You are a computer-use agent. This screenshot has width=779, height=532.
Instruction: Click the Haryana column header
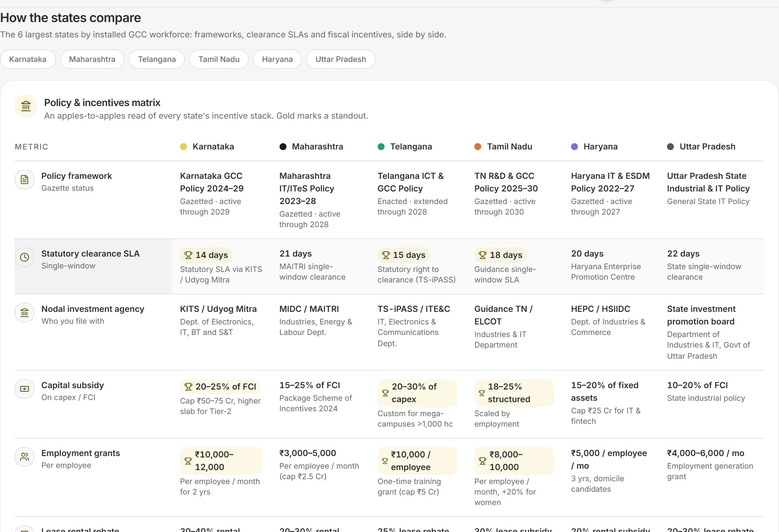594,147
